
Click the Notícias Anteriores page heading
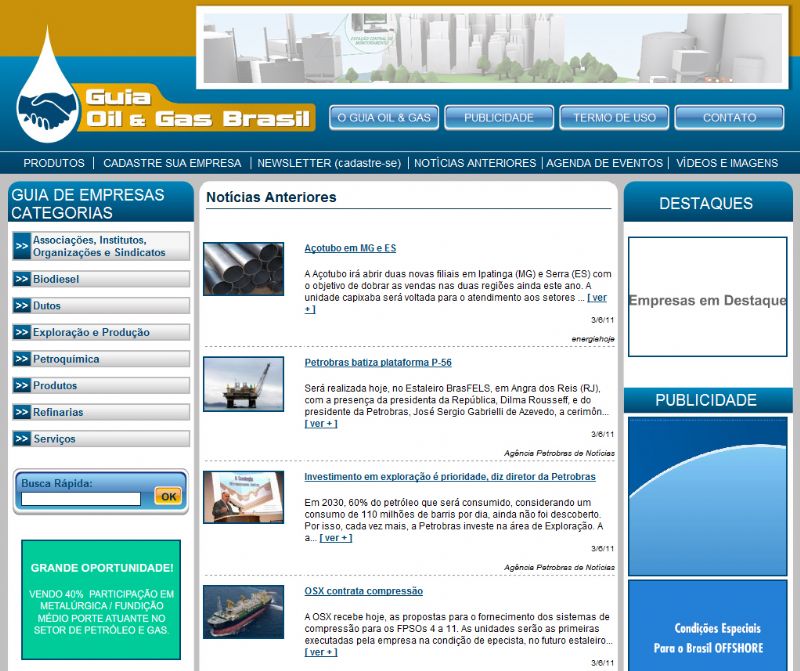click(x=271, y=197)
